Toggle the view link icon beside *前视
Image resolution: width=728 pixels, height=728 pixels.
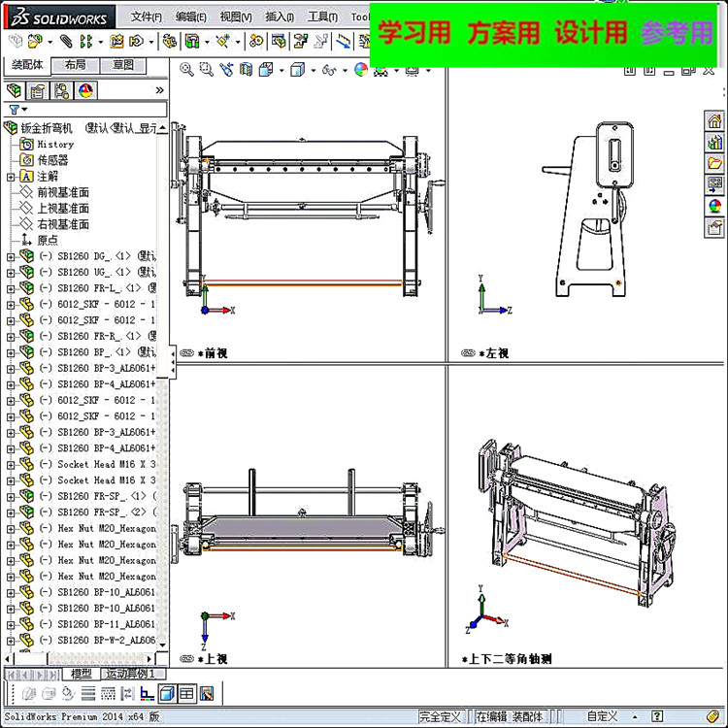tap(186, 353)
